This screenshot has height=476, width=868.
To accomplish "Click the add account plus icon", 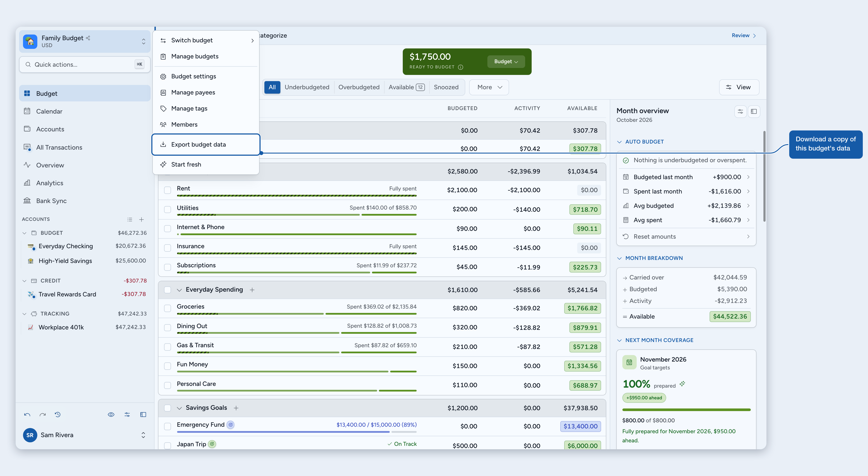I will coord(141,220).
